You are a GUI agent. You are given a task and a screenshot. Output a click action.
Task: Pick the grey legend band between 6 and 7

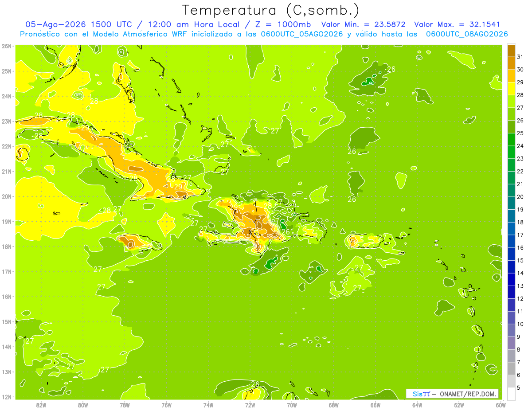click(511, 368)
